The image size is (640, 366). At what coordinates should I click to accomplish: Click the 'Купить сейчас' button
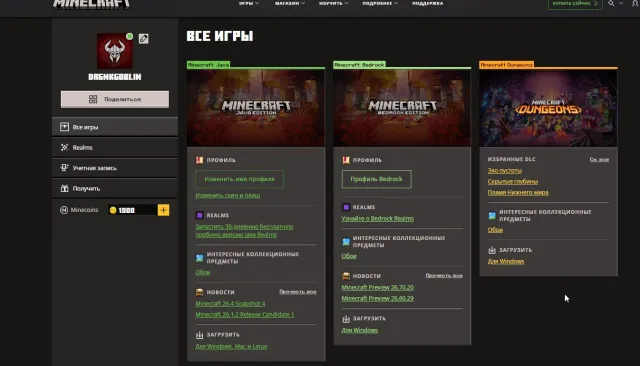tap(575, 4)
